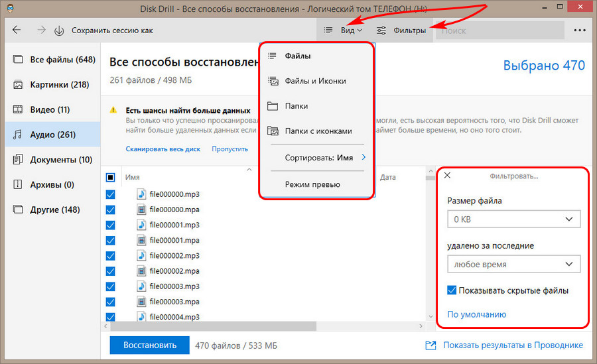The height and width of the screenshot is (364, 597).
Task: Open the любое время dropdown
Action: [x=513, y=264]
